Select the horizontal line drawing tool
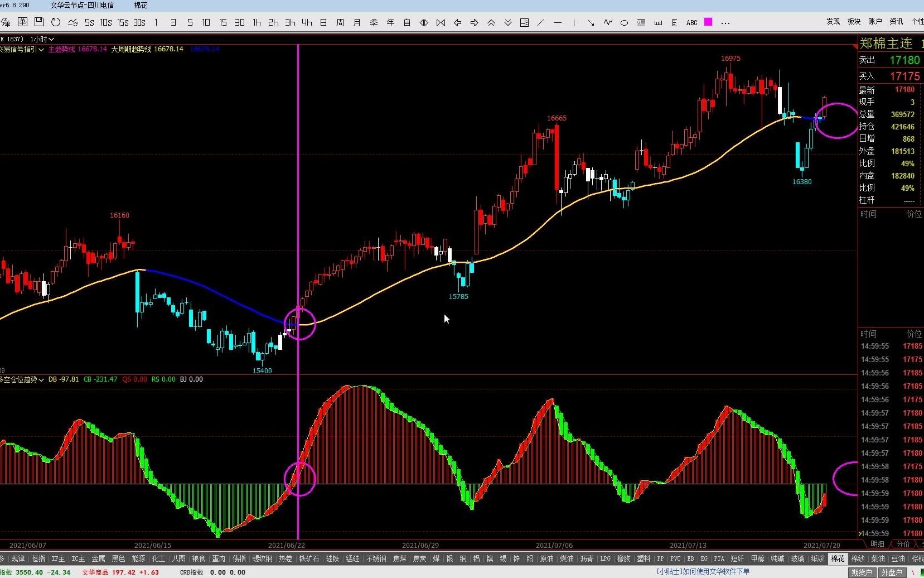The height and width of the screenshot is (578, 924). [x=558, y=22]
